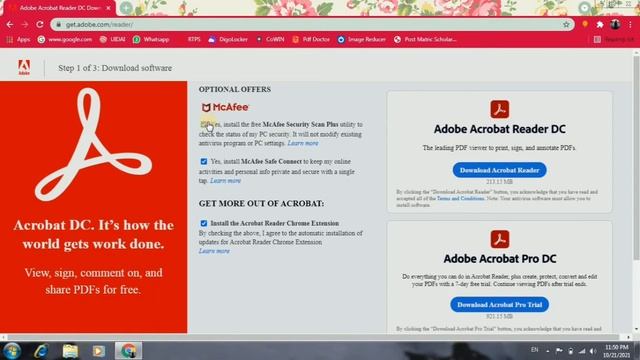
Task: Toggle the McAfee Security Scan Plus checkbox
Action: (204, 124)
